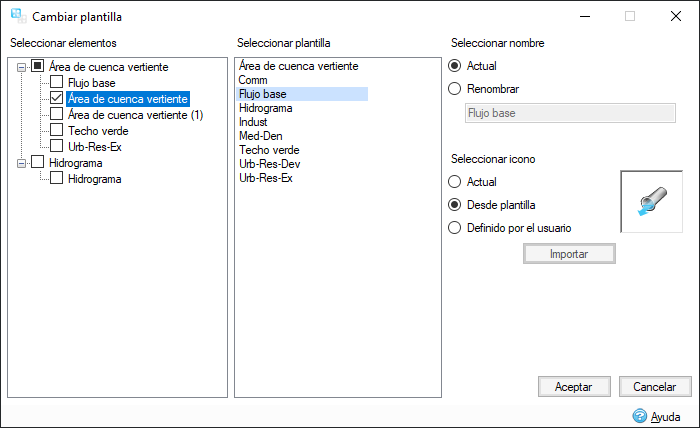The height and width of the screenshot is (428, 700).
Task: Click the Importar button
Action: (x=569, y=254)
